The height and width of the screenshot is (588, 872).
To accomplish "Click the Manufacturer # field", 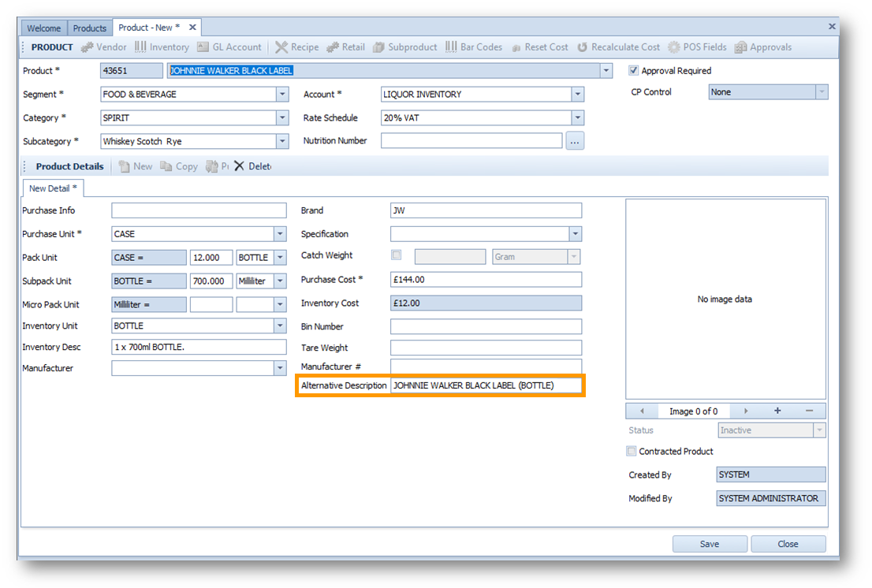I will (x=486, y=367).
